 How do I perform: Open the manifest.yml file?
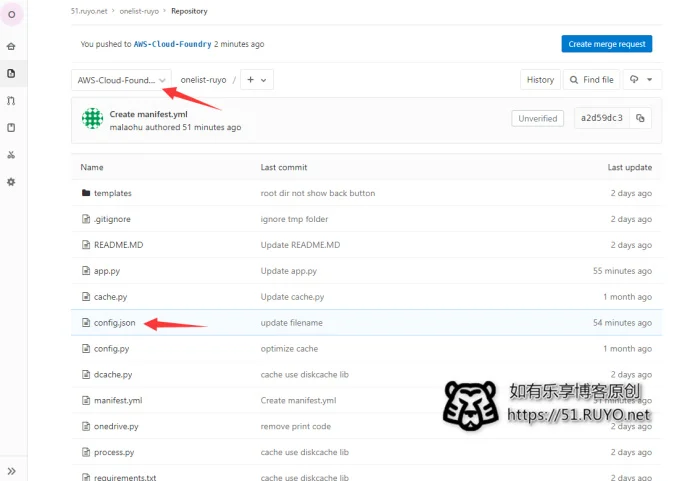coord(118,400)
